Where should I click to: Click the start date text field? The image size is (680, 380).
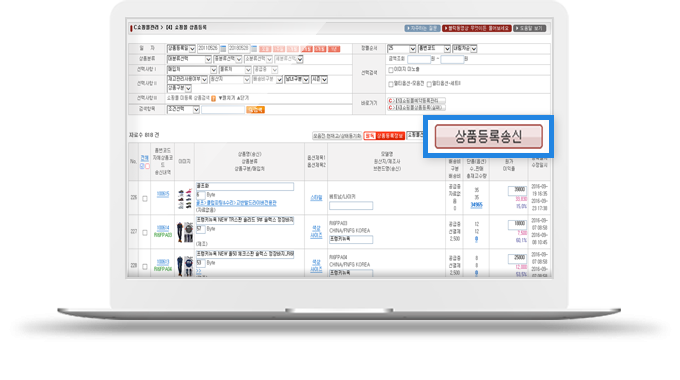[x=208, y=49]
